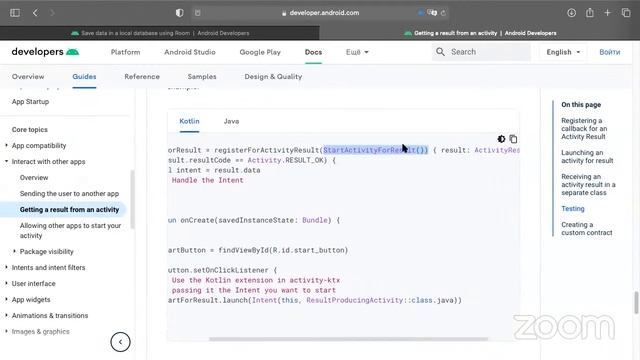Jump to Receiving an activity result in a separate class
This screenshot has width=640, height=360.
[588, 184]
